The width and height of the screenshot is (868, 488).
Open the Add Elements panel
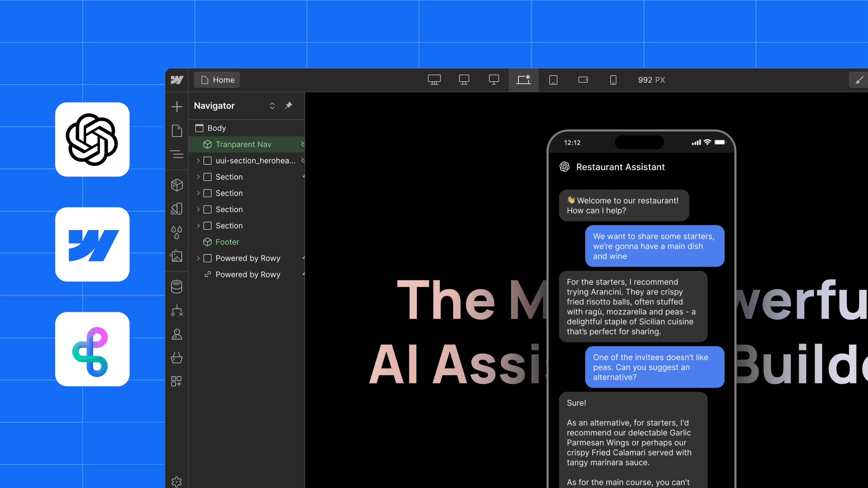[177, 107]
